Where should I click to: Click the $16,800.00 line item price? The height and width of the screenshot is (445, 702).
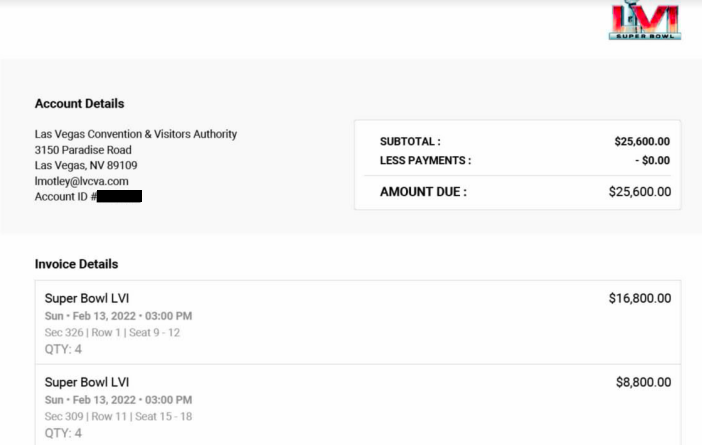pyautogui.click(x=639, y=298)
